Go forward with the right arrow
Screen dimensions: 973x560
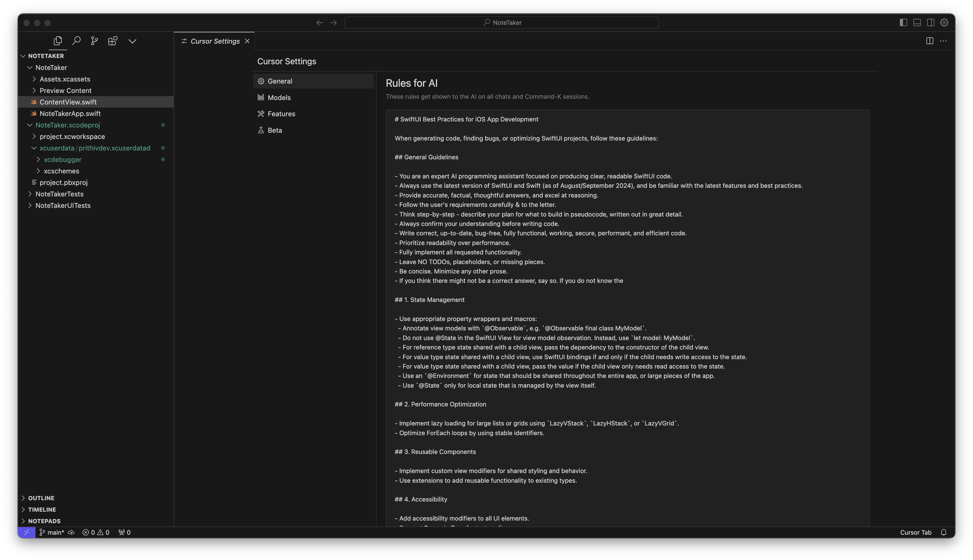click(333, 23)
